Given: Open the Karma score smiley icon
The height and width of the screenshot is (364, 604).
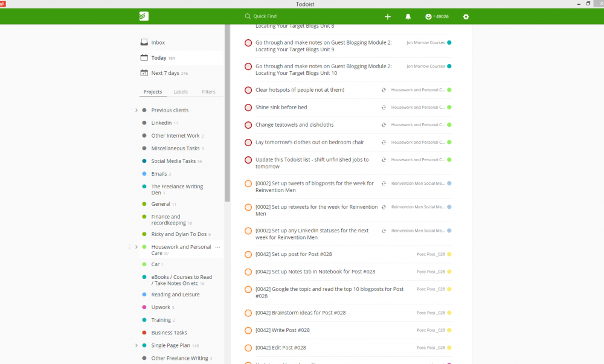Looking at the screenshot, I should click(x=429, y=16).
